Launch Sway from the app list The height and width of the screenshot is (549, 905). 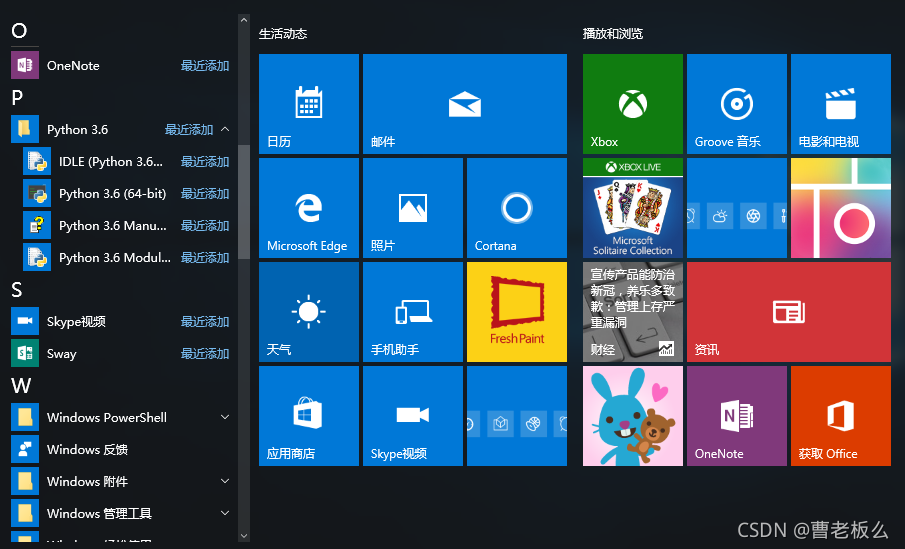(x=121, y=353)
